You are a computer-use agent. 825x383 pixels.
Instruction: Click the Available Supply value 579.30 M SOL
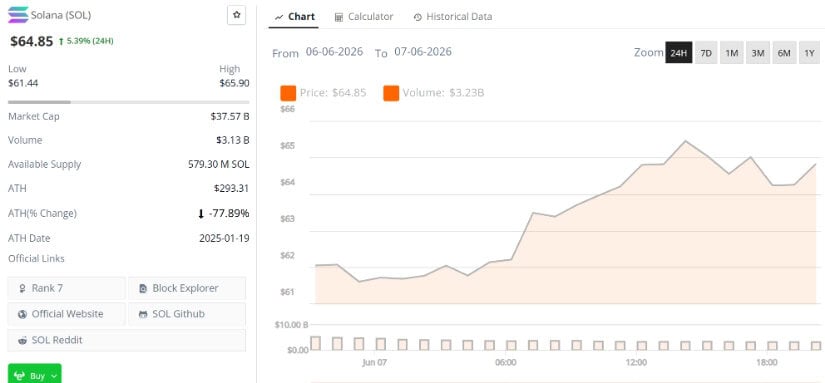point(219,164)
